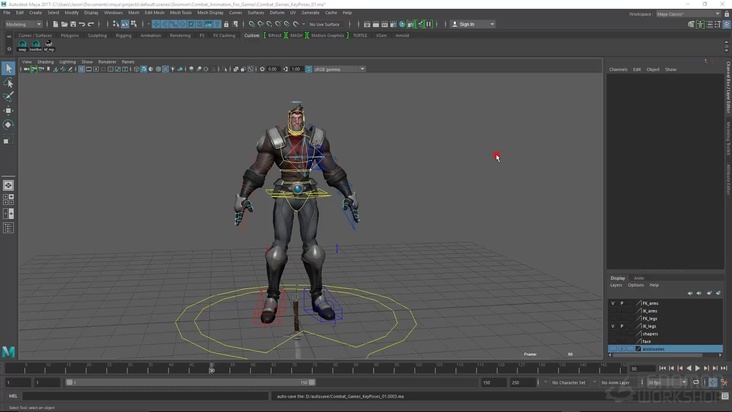
Task: Open the Deform menu
Action: pyautogui.click(x=277, y=13)
